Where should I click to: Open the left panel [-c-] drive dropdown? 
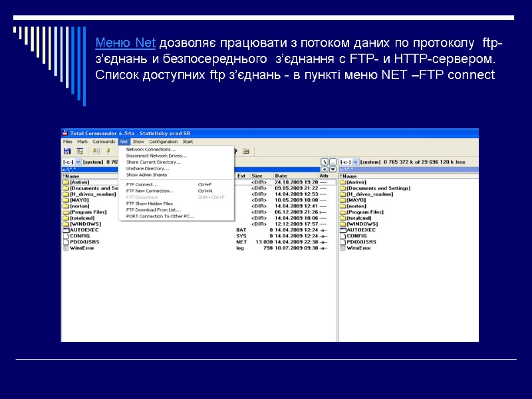click(x=78, y=162)
